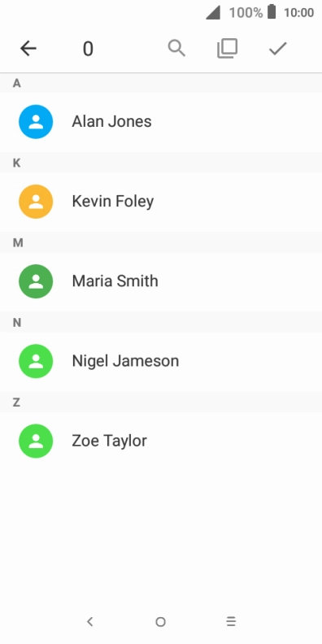Confirm selection with the checkmark icon
322x644 pixels.
pos(277,49)
